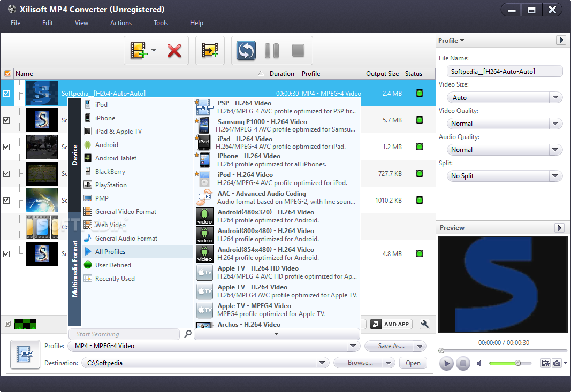The image size is (571, 392).
Task: Open the Android Tablet category
Action: [138, 158]
